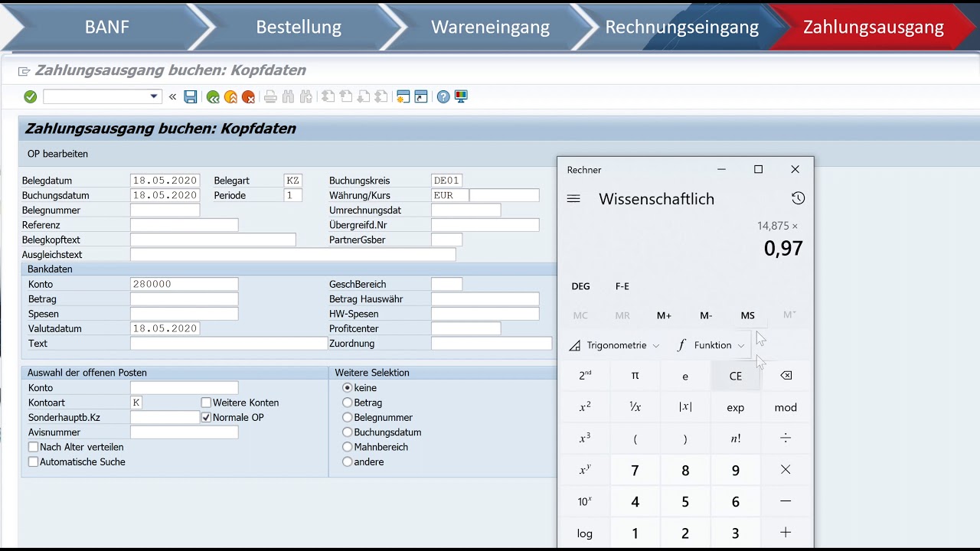This screenshot has height=551, width=980.
Task: Click the Kontoart field showing K
Action: (136, 403)
